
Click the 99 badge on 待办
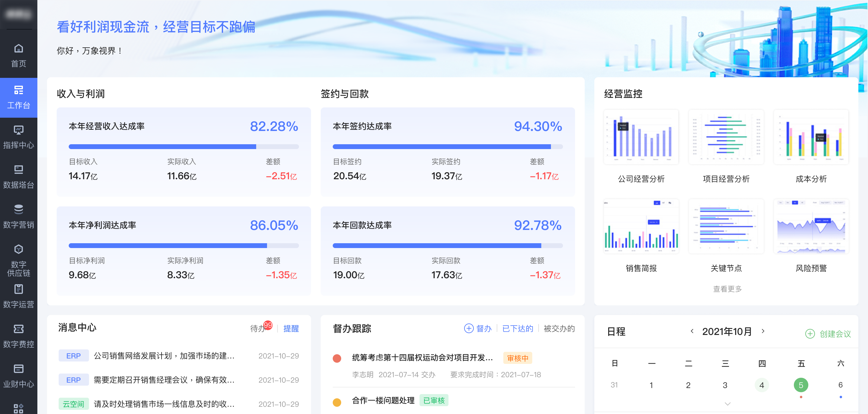268,325
